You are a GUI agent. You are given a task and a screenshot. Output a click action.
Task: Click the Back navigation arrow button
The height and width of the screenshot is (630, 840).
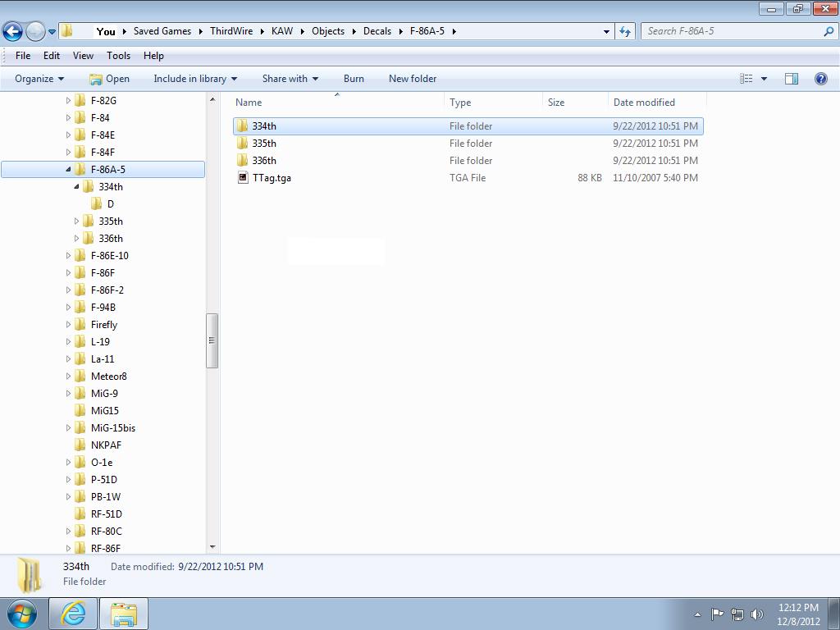click(13, 32)
